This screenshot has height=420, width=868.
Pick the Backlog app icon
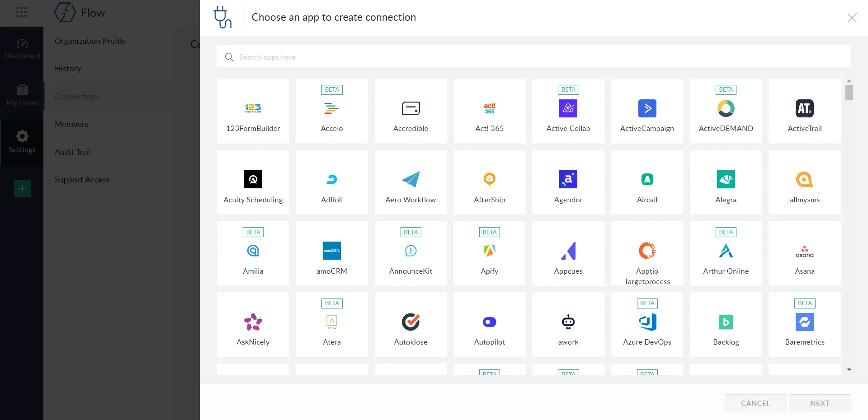[x=726, y=322]
